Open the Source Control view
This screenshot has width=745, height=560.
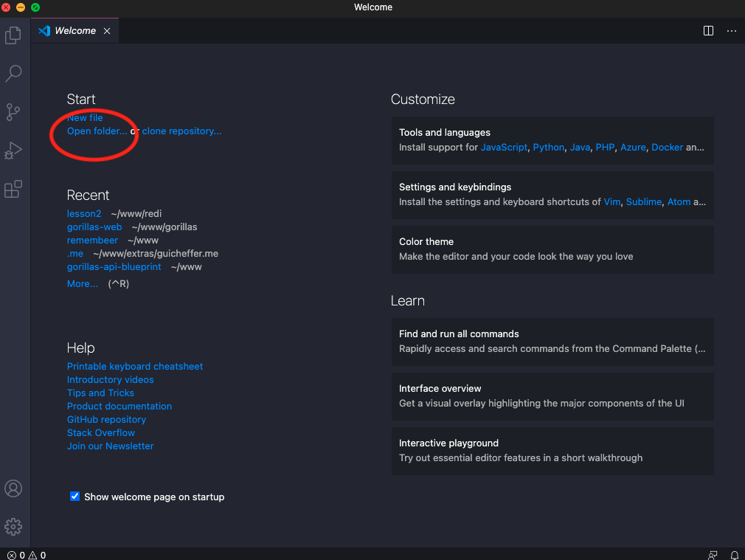13,112
